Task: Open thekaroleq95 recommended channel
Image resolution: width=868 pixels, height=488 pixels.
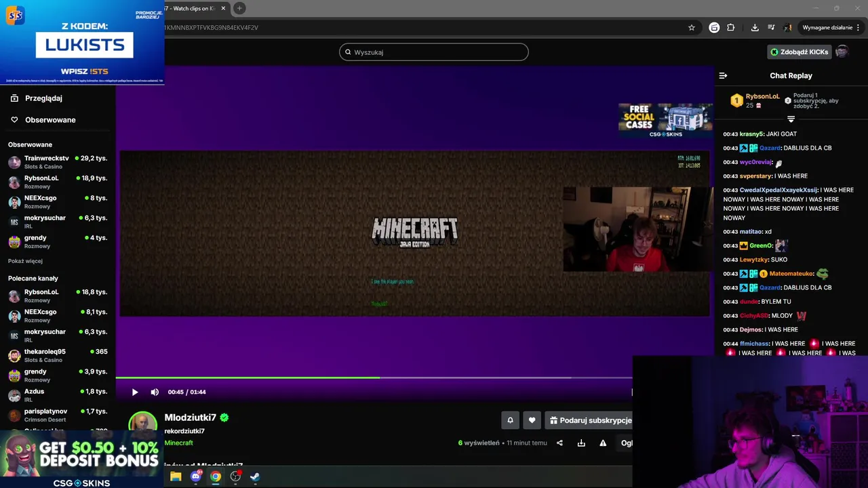Action: [58, 355]
